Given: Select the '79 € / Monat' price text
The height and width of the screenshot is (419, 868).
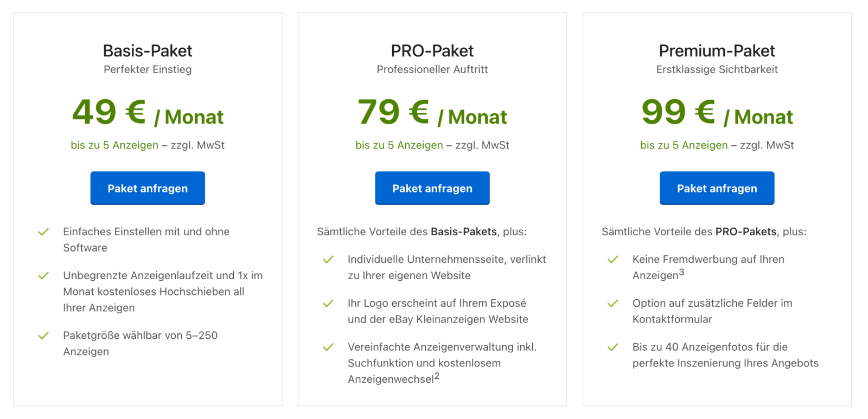Looking at the screenshot, I should coord(432,113).
